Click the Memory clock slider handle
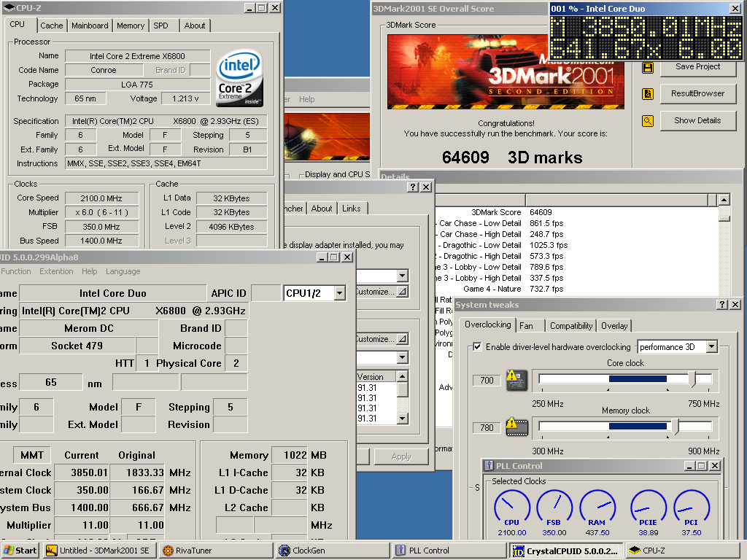This screenshot has width=747, height=560. (x=675, y=427)
